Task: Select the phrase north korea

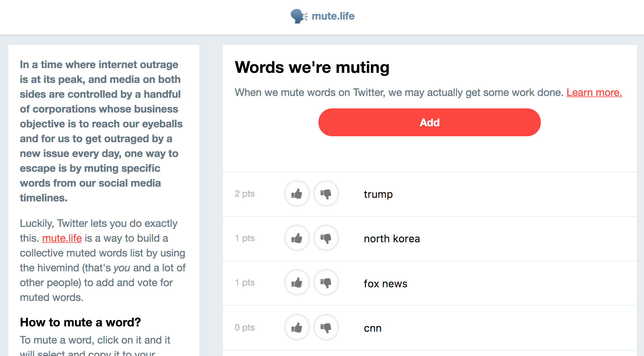Action: (x=392, y=239)
